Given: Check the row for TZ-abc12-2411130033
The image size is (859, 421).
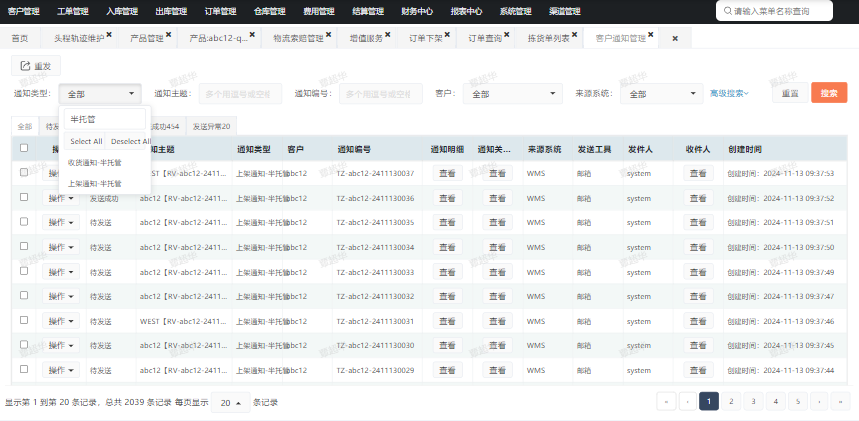Looking at the screenshot, I should [x=24, y=271].
